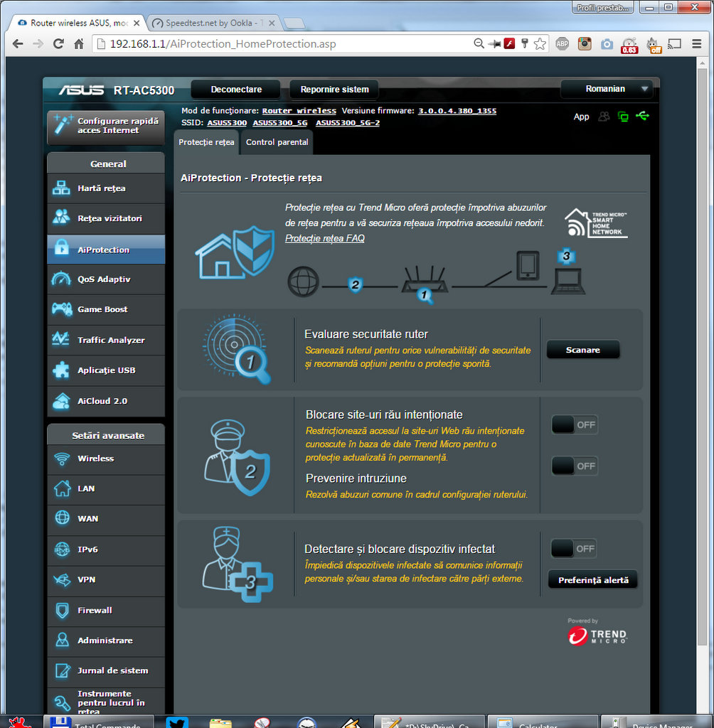
Task: Open the AdBlock Plus extension icon
Action: (x=562, y=44)
